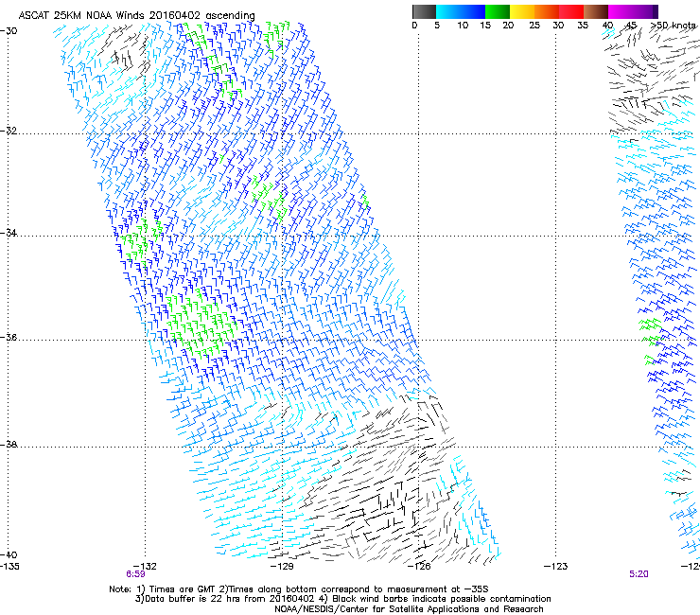Click the '0' label under the color bar
The image size is (700, 615).
click(414, 26)
